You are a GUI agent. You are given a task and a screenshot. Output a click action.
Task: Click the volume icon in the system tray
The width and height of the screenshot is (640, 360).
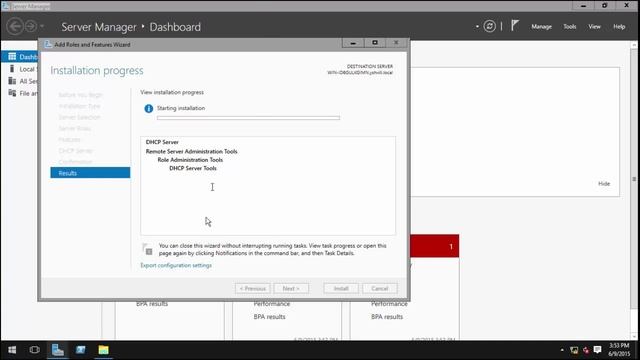(586, 350)
